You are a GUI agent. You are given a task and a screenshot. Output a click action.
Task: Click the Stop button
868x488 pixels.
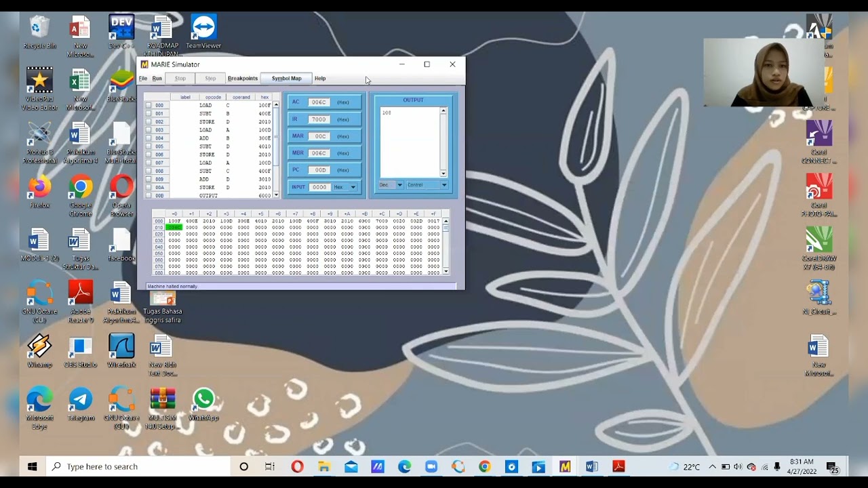coord(180,79)
